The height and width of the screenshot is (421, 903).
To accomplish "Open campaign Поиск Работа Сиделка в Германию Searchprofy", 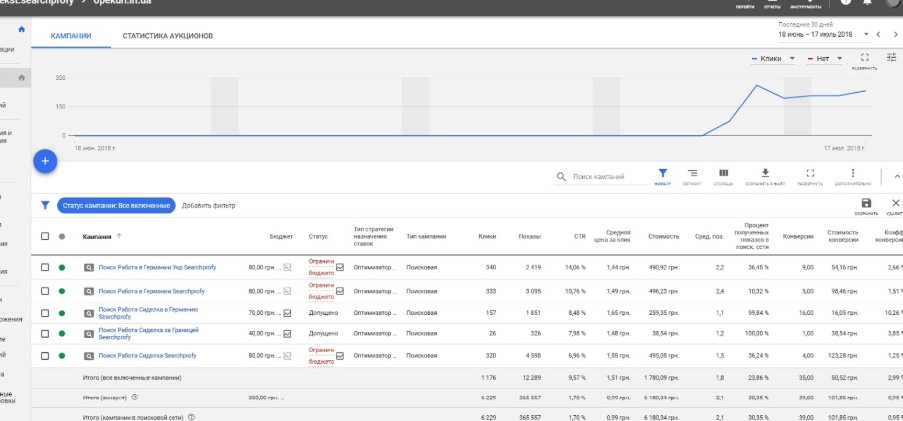I will coord(148,313).
